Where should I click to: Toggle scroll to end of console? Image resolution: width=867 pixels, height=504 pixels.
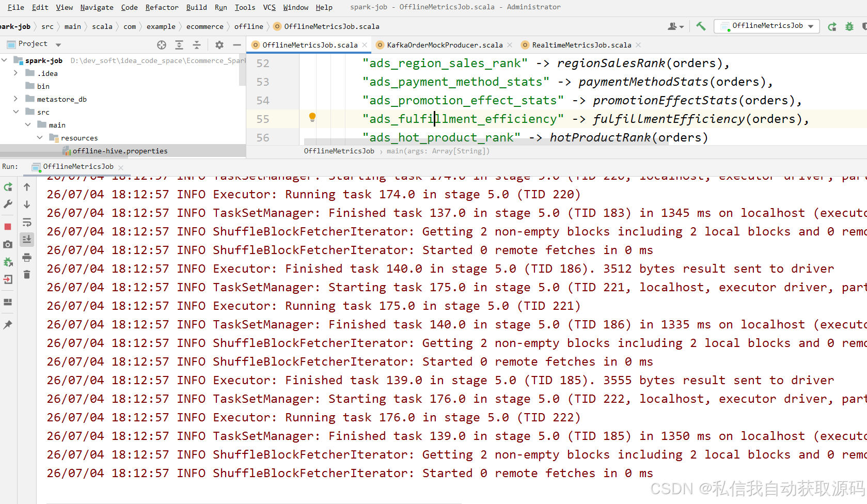coord(27,239)
